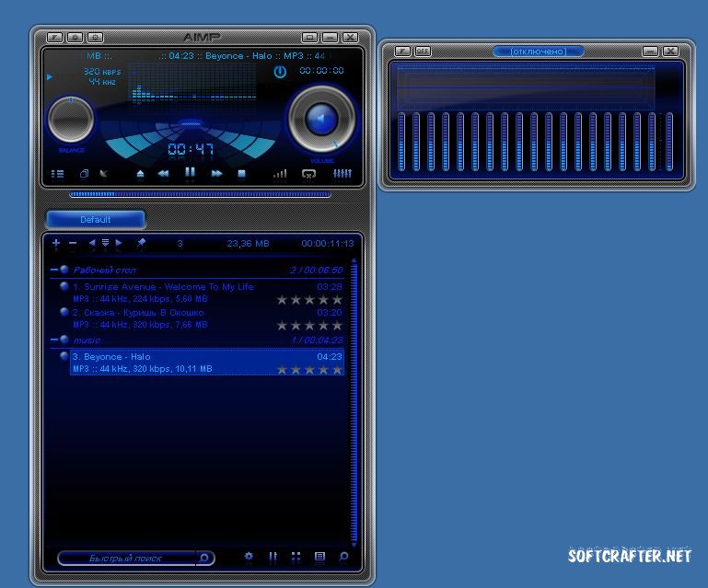Select the Рабочий стол group header

click(197, 270)
